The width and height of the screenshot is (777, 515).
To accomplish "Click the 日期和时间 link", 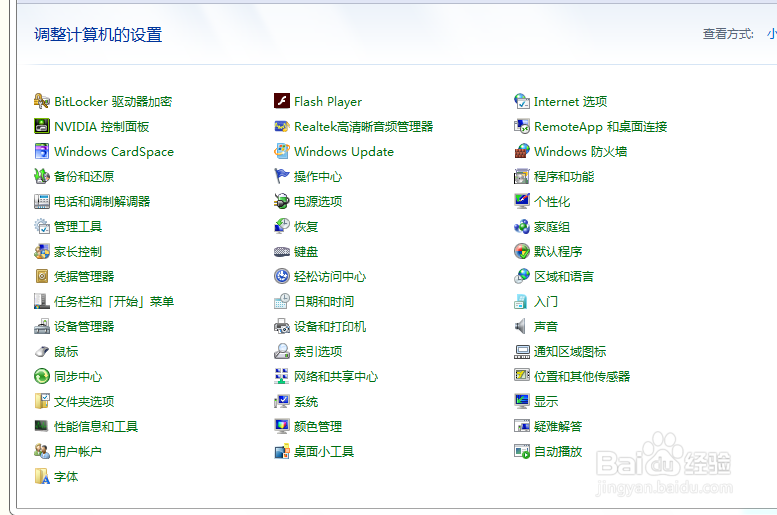I will coord(324,301).
